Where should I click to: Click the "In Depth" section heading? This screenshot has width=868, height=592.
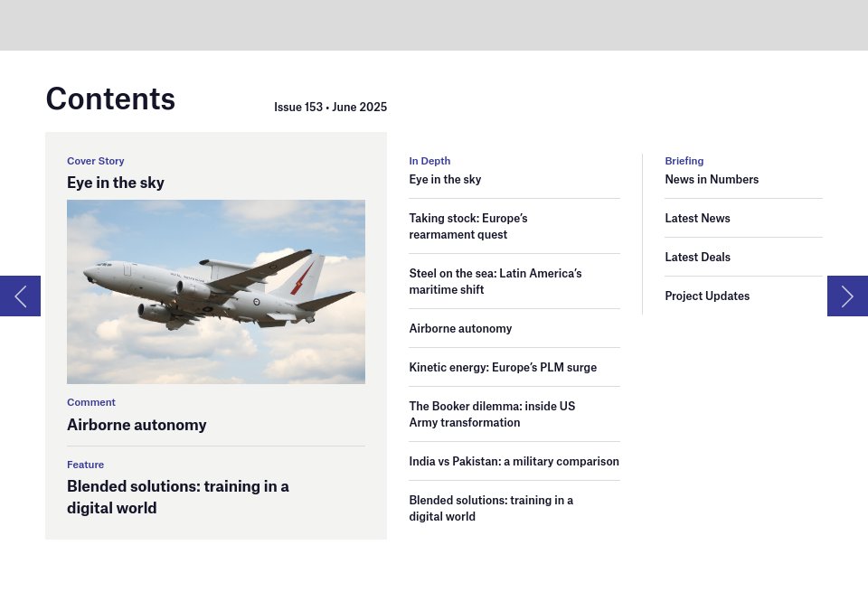click(x=429, y=161)
